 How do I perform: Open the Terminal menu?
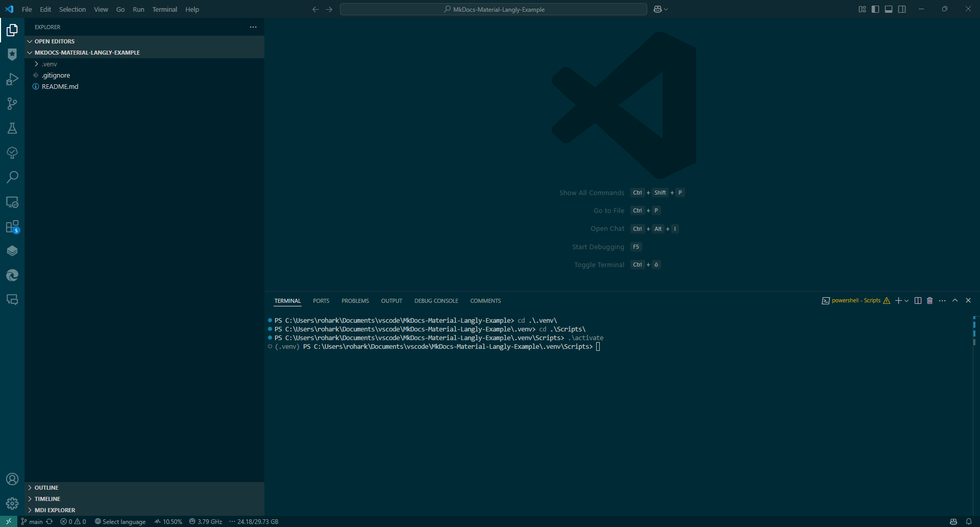(164, 9)
